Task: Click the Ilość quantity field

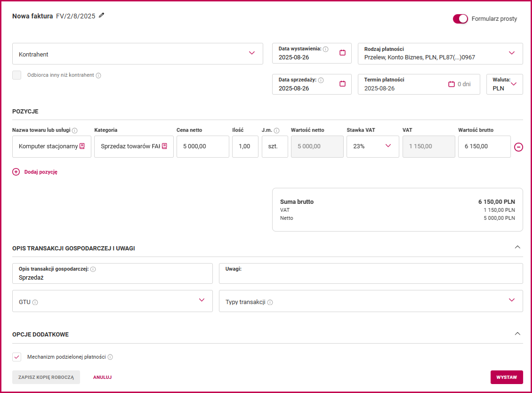Action: [245, 146]
